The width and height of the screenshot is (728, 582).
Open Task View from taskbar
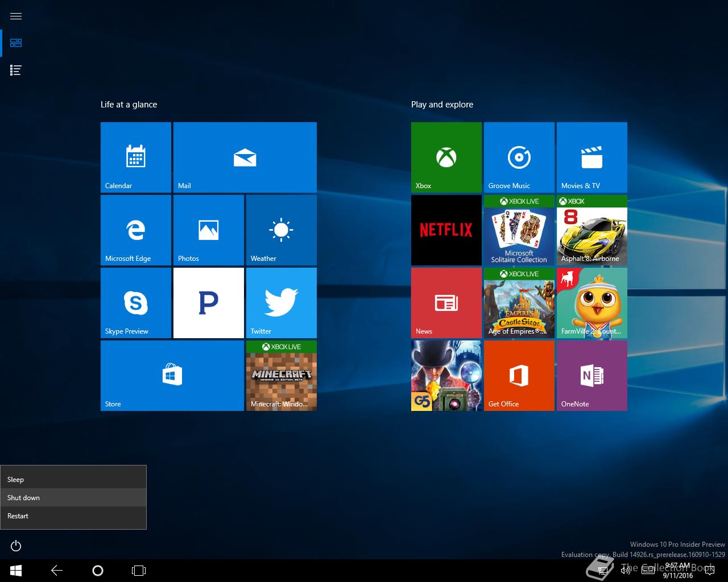pos(139,570)
